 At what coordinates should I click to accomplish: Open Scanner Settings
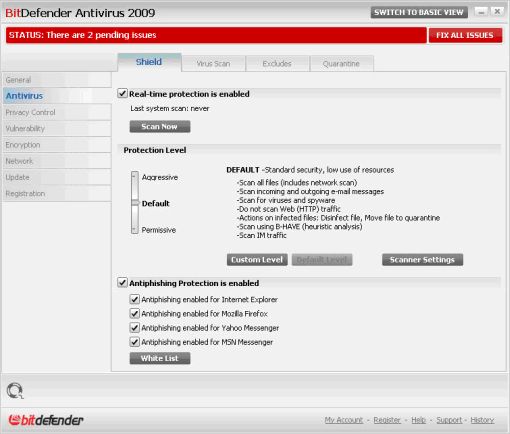422,260
